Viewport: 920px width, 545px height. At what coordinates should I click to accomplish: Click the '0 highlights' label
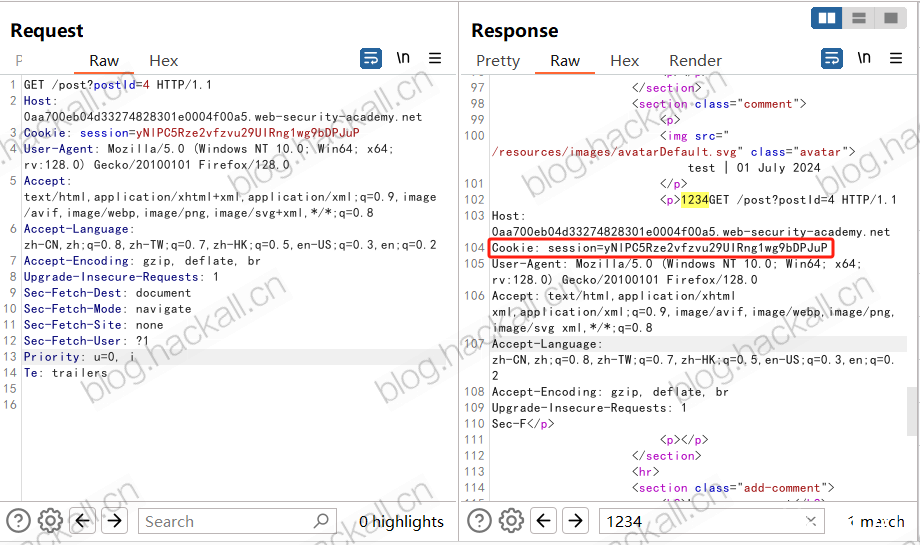point(401,522)
